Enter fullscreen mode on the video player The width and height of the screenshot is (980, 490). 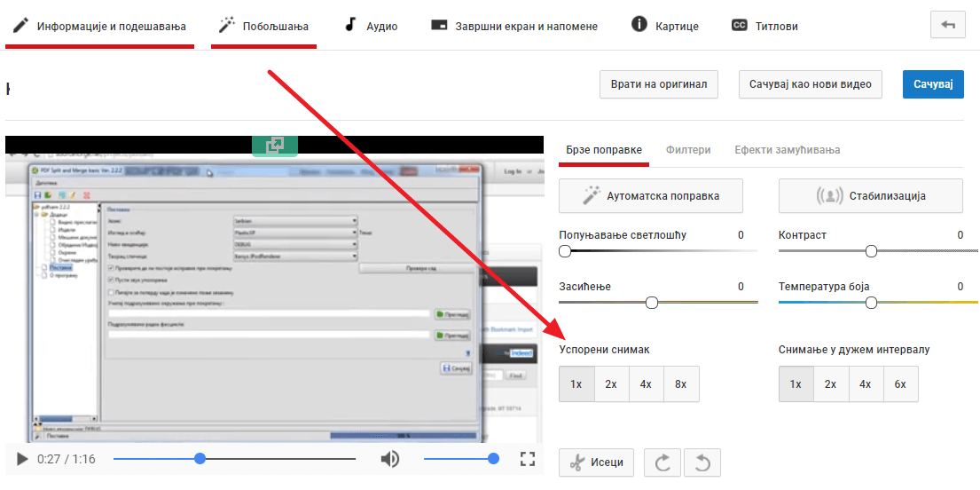coord(528,459)
